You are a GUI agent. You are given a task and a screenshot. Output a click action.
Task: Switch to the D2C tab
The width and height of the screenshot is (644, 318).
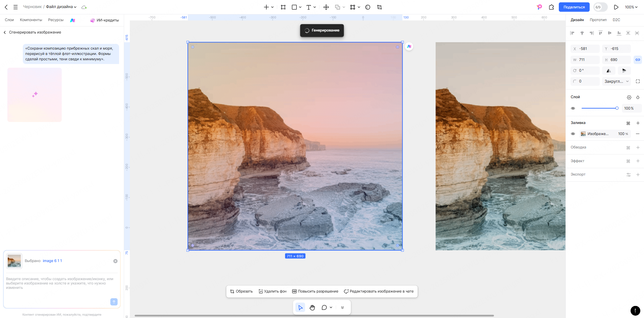point(616,20)
